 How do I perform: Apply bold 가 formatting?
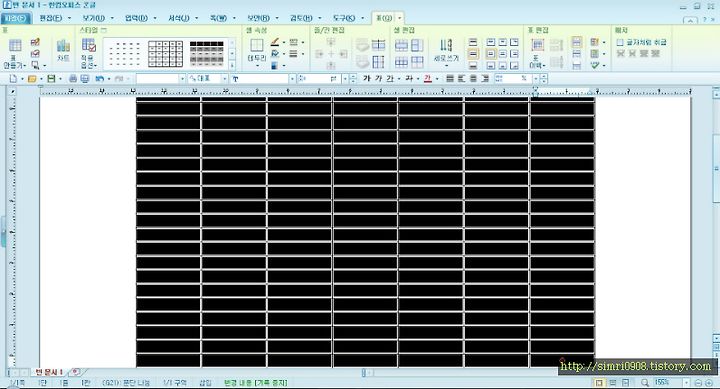point(366,79)
